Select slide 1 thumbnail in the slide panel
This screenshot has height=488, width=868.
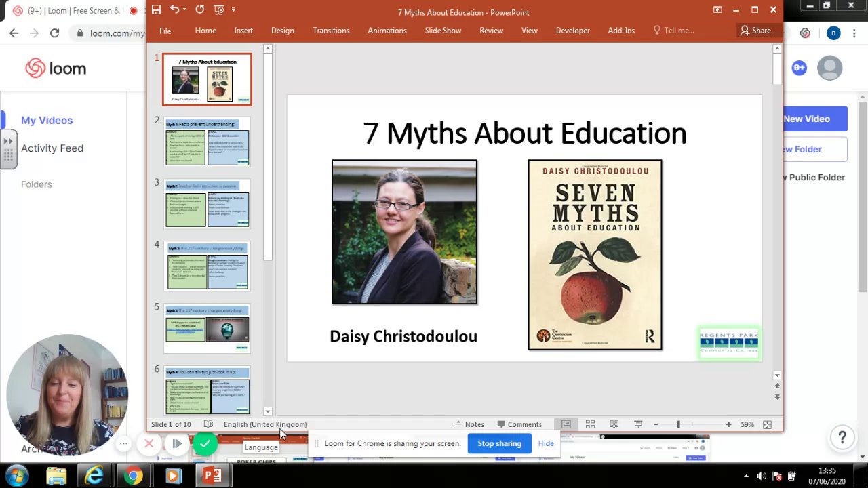[x=207, y=79]
